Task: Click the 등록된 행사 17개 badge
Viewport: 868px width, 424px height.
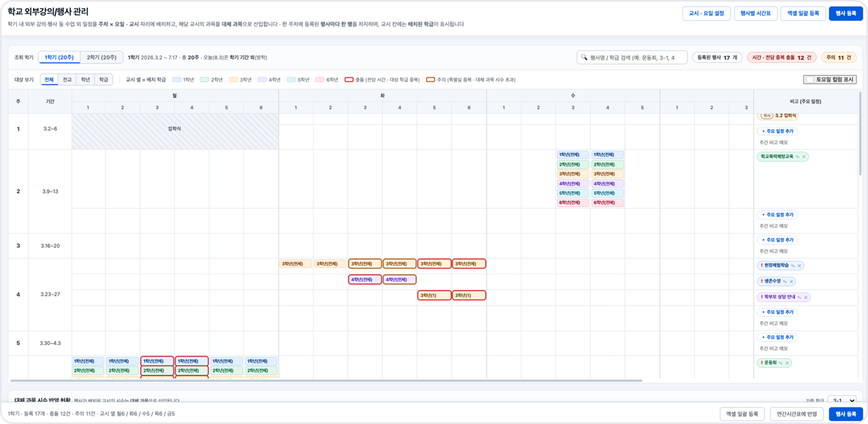Action: pyautogui.click(x=717, y=57)
